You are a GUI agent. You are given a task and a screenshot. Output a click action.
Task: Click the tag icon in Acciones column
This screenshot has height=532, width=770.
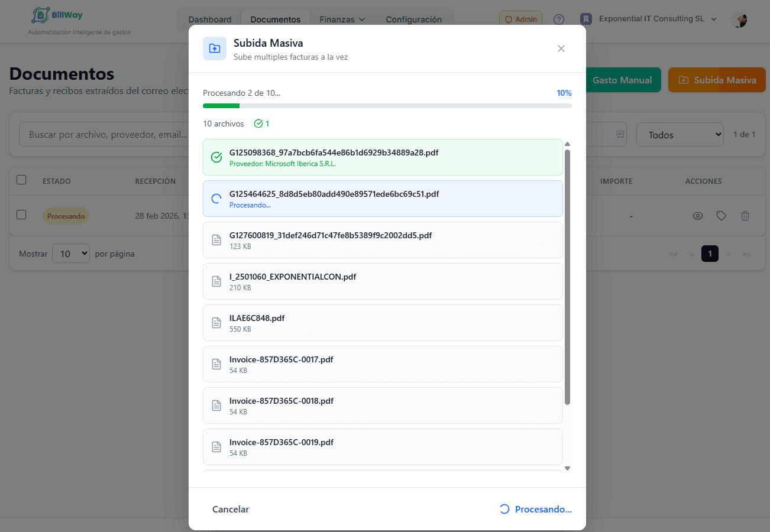[x=721, y=216]
